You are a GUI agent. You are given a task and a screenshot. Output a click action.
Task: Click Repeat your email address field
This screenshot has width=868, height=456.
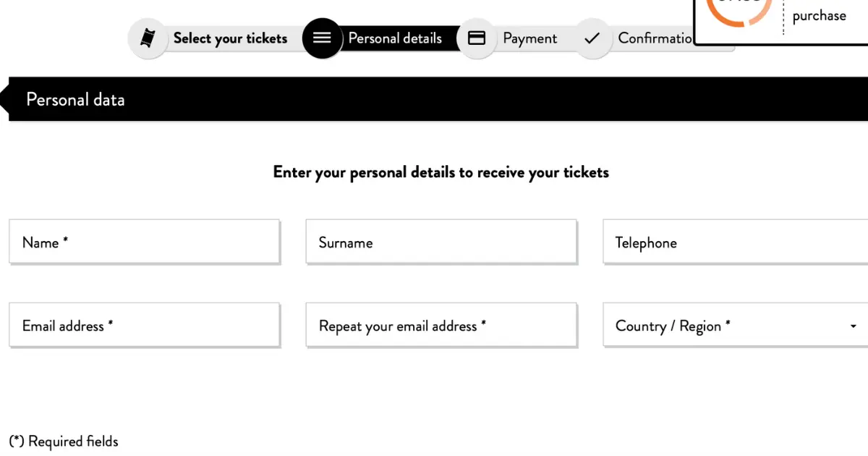pyautogui.click(x=441, y=325)
